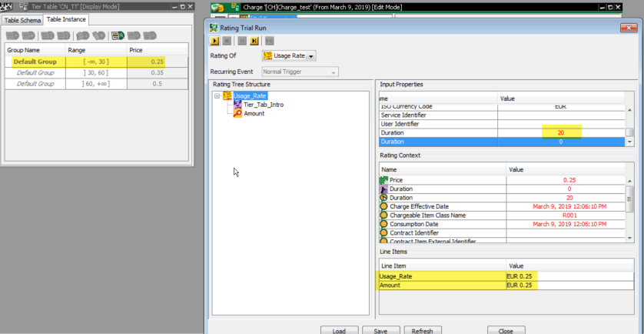Collapse the Usage_Rate tree node
Screen dimensions: 644x334
click(x=217, y=95)
